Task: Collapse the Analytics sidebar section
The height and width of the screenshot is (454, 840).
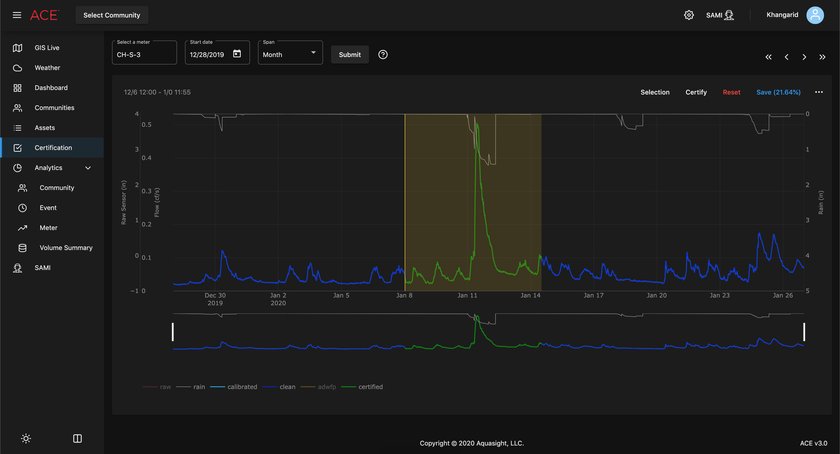Action: click(88, 168)
